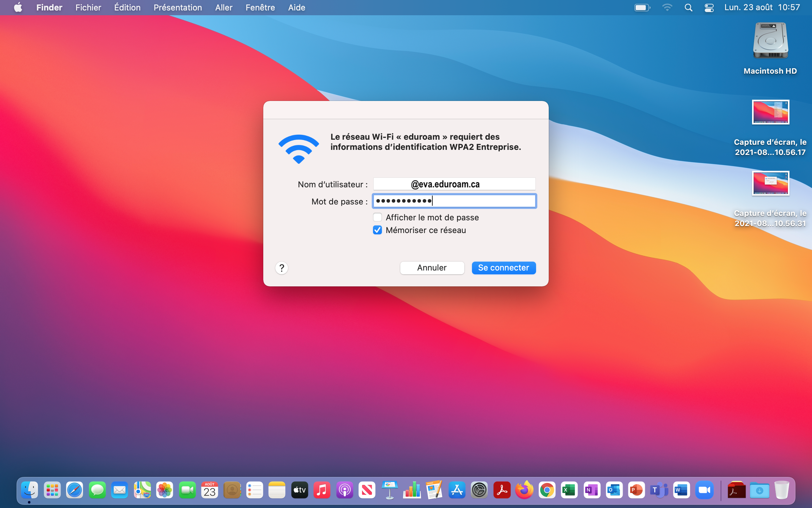This screenshot has width=812, height=508.
Task: Launch PowerPoint from the Dock
Action: pyautogui.click(x=637, y=490)
